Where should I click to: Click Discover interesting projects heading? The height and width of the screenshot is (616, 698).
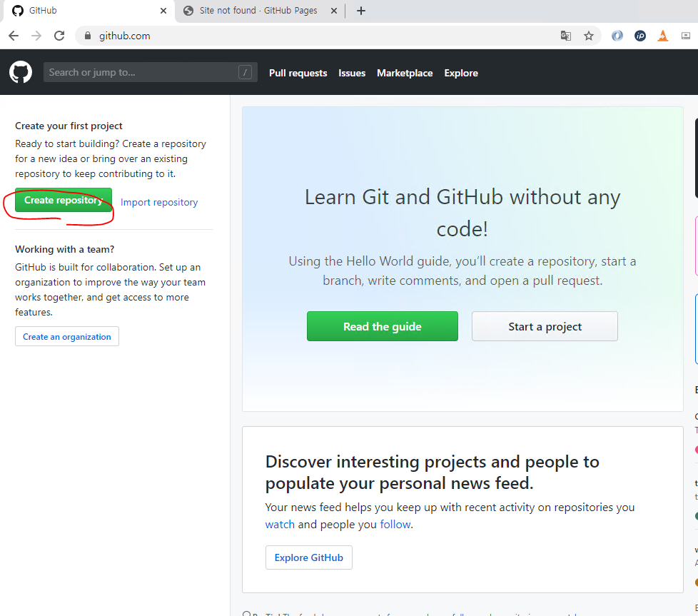433,473
